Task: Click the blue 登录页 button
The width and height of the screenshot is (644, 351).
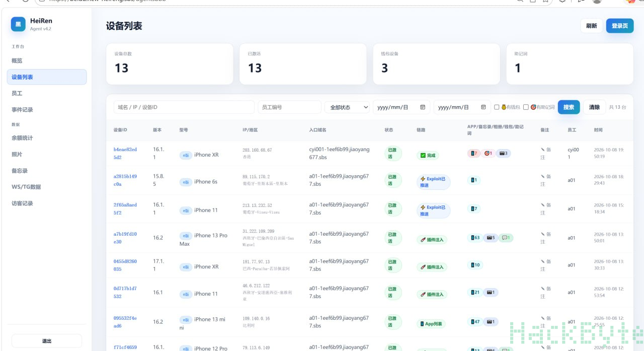Action: pyautogui.click(x=620, y=26)
